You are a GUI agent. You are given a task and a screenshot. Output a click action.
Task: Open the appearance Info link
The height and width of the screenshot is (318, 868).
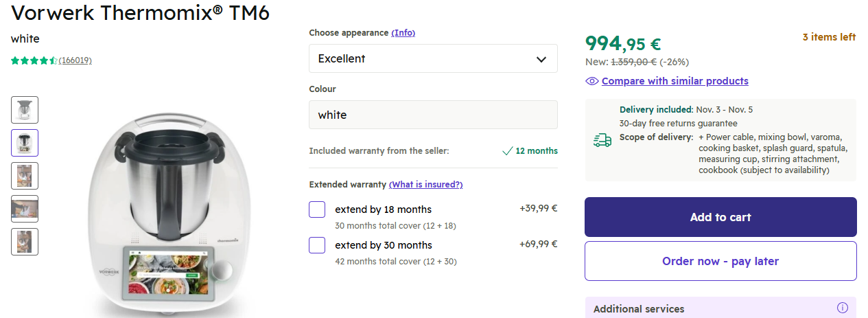click(x=403, y=33)
